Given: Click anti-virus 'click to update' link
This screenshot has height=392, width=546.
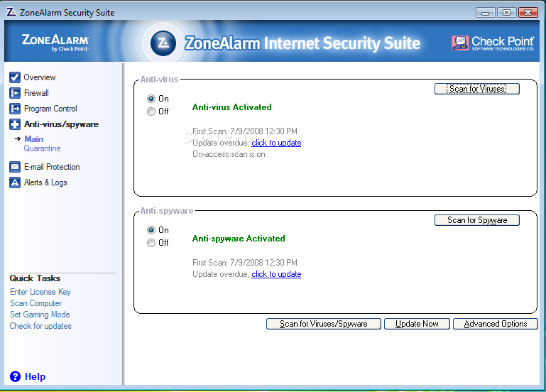Looking at the screenshot, I should (x=276, y=143).
